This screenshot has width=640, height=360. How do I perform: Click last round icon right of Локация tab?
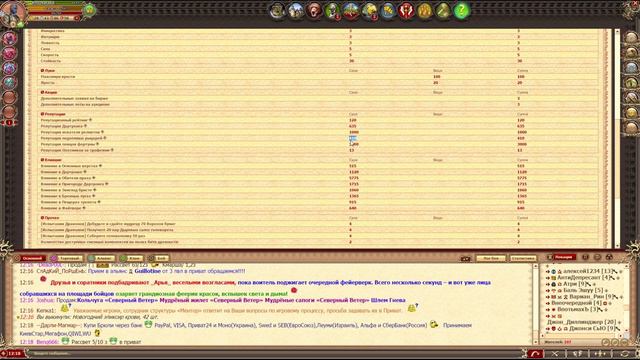point(609,257)
